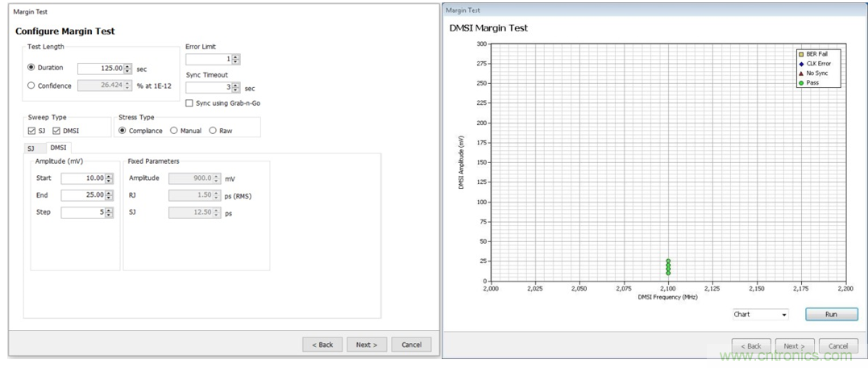This screenshot has height=368, width=868.
Task: Click the Start amplitude input field
Action: coord(83,178)
